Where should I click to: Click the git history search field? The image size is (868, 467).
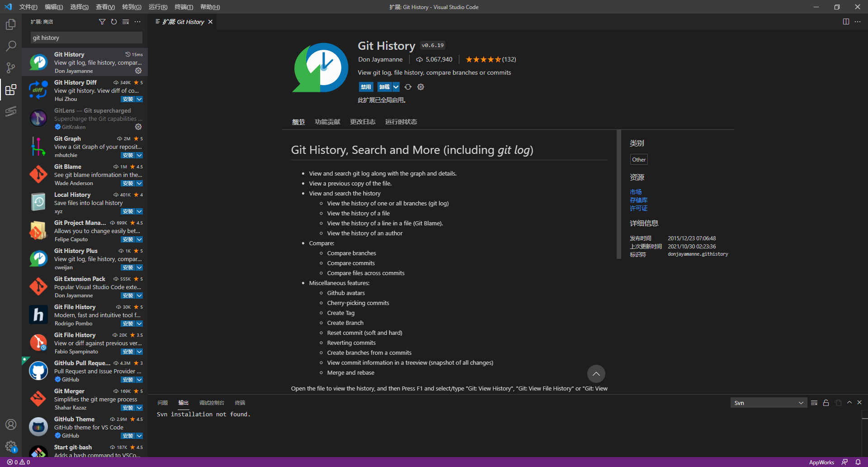point(86,38)
